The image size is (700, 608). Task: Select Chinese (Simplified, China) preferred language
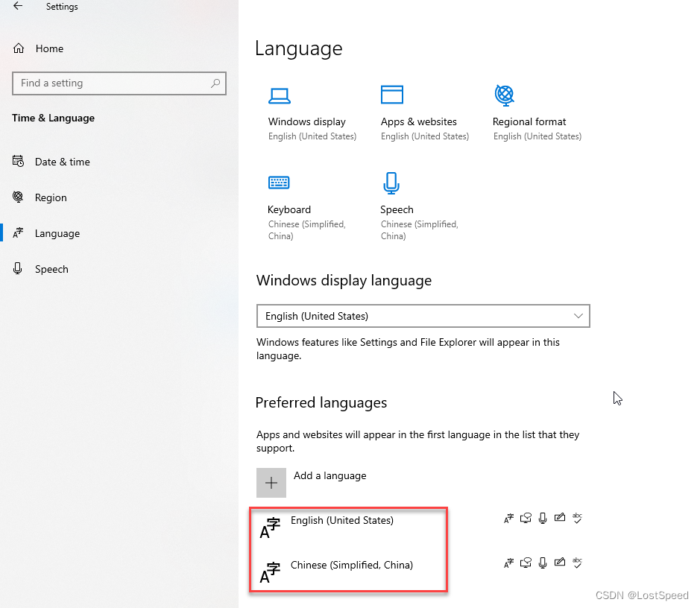click(351, 566)
